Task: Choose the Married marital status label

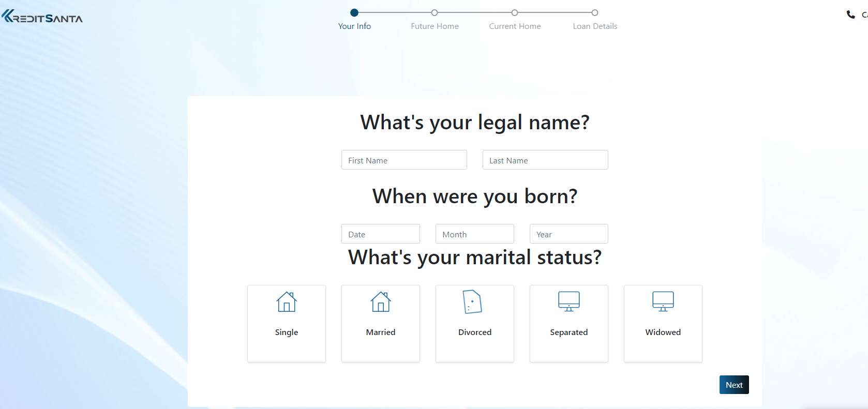Action: pos(381,332)
